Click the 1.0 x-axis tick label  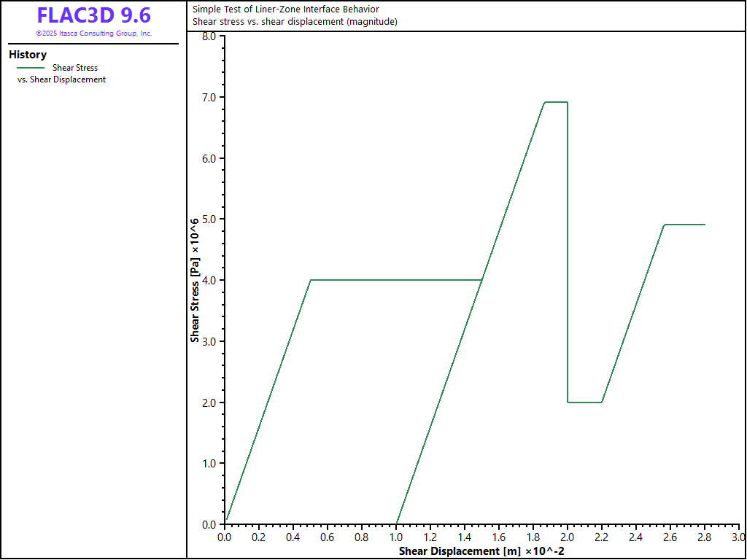coord(396,537)
